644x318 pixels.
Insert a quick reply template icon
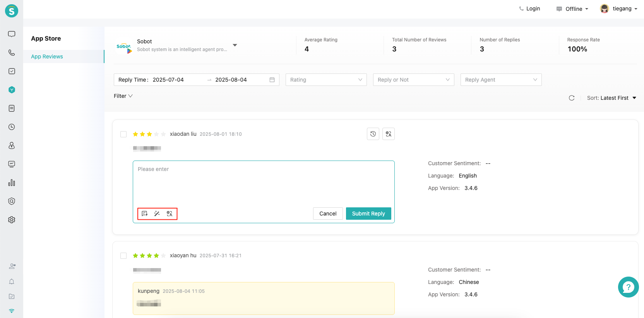tap(144, 214)
